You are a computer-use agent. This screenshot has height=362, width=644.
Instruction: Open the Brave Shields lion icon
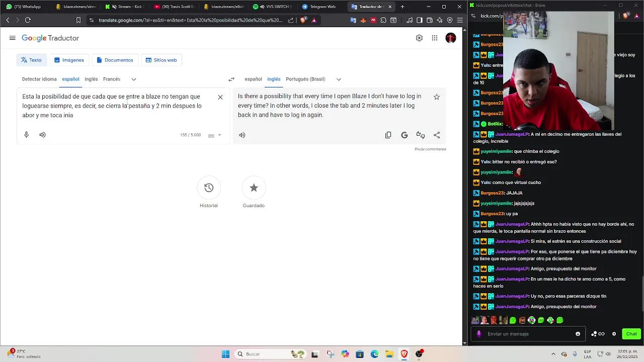(x=303, y=20)
